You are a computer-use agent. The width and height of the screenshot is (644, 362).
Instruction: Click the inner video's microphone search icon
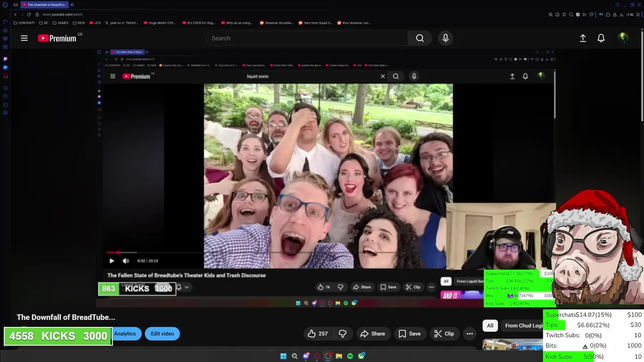pos(414,76)
